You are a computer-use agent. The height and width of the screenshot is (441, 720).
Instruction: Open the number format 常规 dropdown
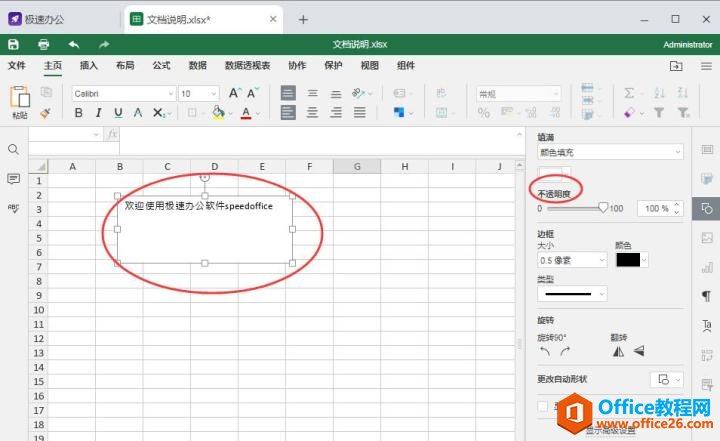(x=518, y=94)
